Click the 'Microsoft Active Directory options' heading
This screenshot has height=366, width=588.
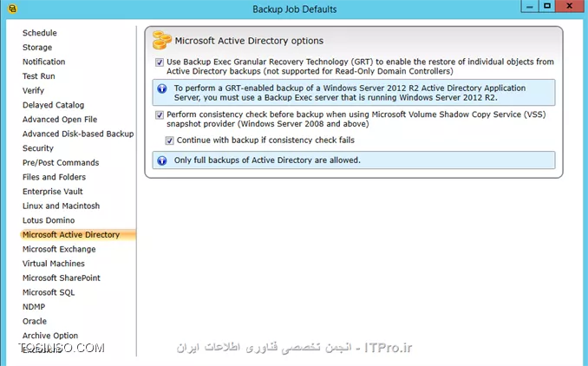[249, 41]
